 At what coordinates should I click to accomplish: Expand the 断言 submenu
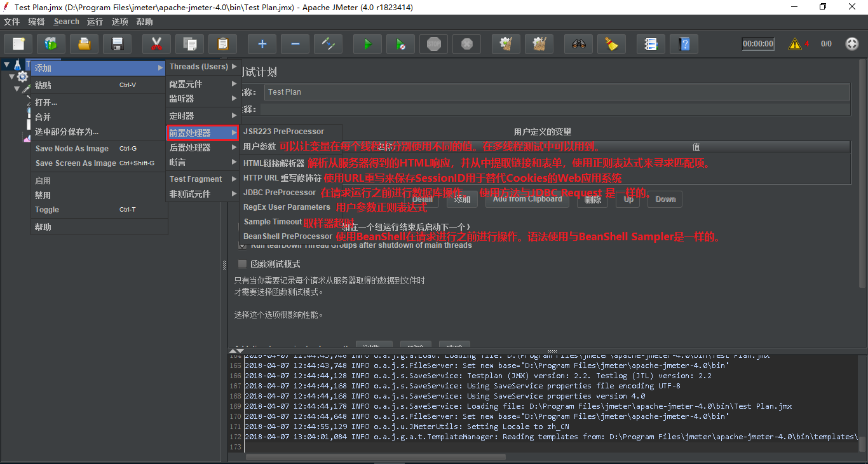203,162
